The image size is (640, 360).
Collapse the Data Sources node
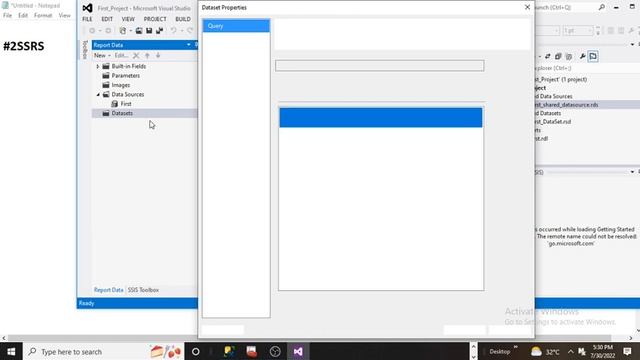(x=98, y=94)
